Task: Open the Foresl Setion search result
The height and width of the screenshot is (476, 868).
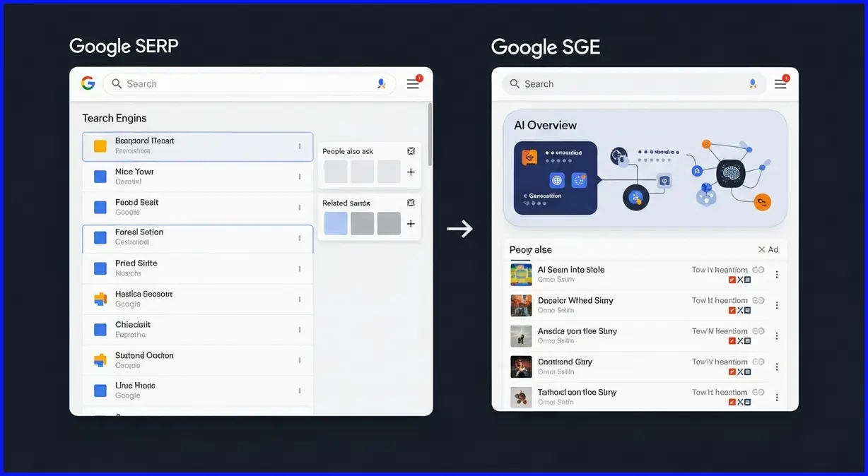Action: click(x=198, y=239)
